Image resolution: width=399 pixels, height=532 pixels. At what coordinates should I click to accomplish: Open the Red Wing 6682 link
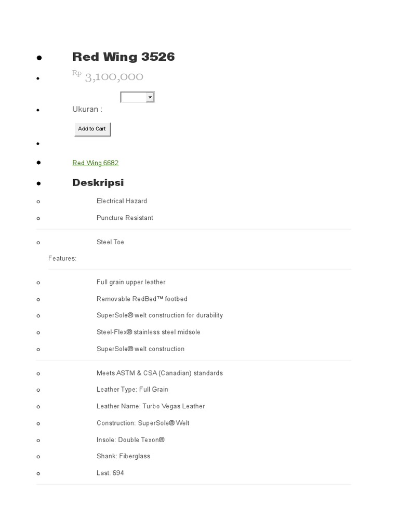(95, 163)
